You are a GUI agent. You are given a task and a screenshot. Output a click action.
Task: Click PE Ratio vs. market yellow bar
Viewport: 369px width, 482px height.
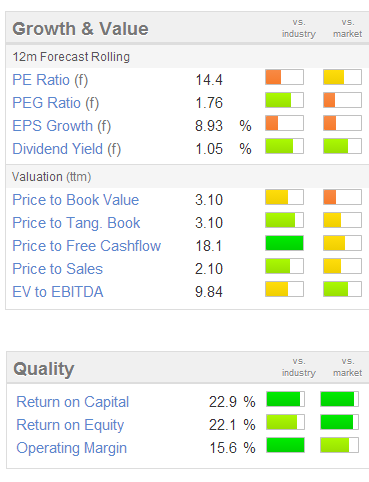[x=343, y=77]
